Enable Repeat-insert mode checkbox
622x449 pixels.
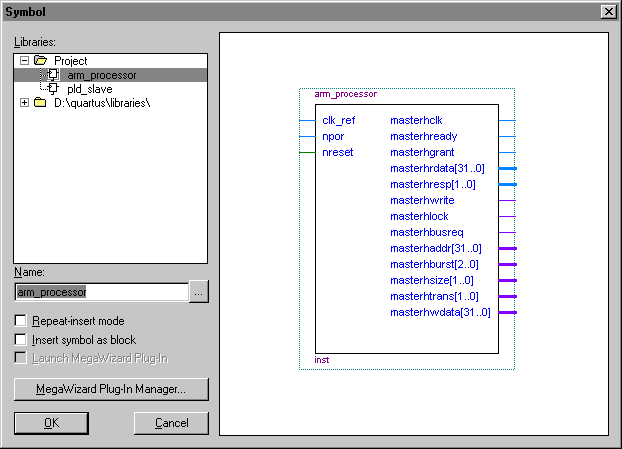click(21, 321)
